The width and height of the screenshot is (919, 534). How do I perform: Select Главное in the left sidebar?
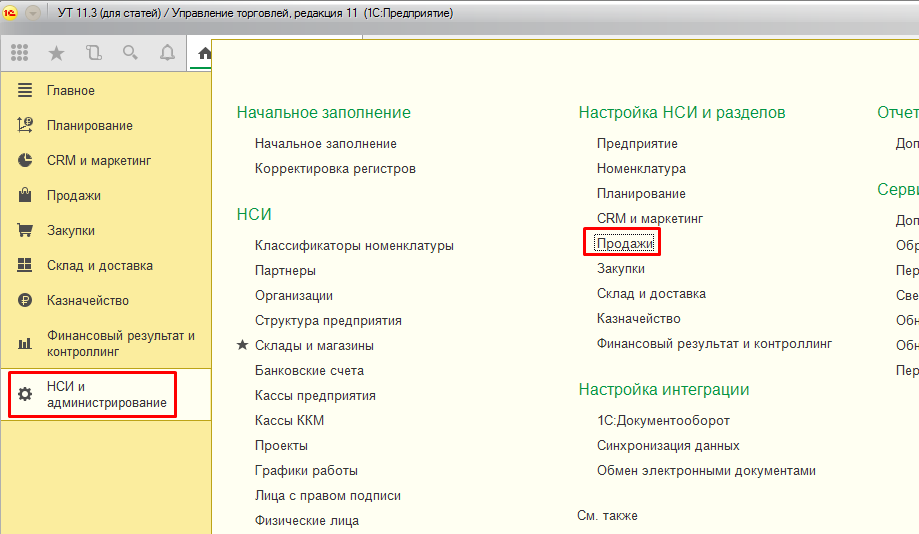[x=70, y=90]
